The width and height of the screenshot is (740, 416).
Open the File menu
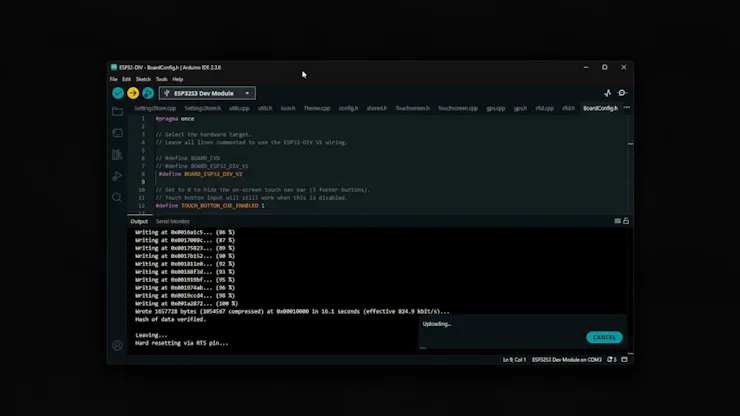(114, 79)
